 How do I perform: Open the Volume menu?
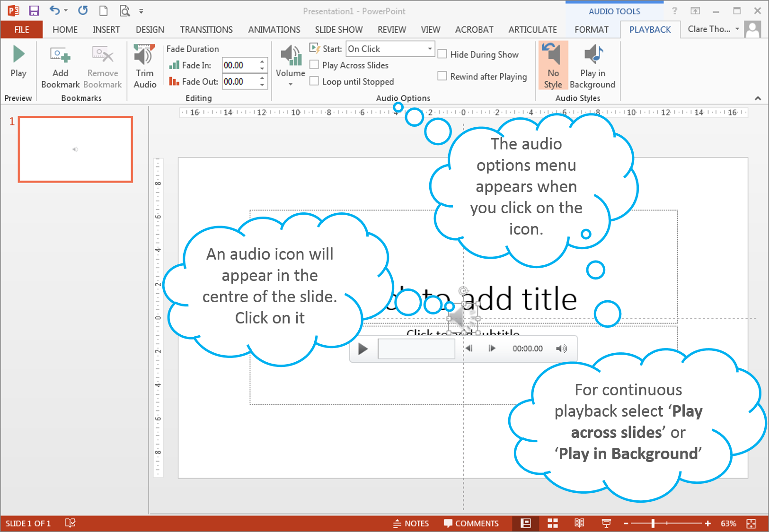pyautogui.click(x=291, y=66)
